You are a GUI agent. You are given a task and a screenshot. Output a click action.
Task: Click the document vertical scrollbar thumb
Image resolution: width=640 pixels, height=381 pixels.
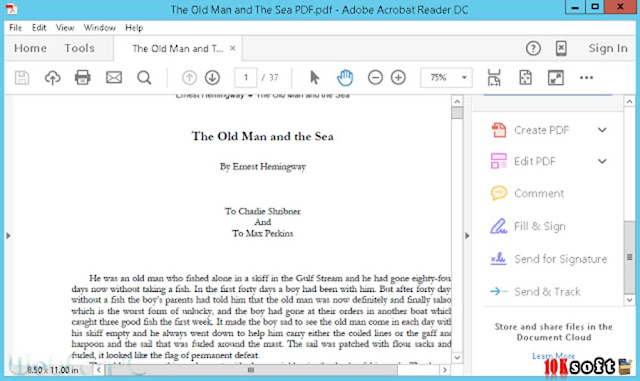[457, 113]
